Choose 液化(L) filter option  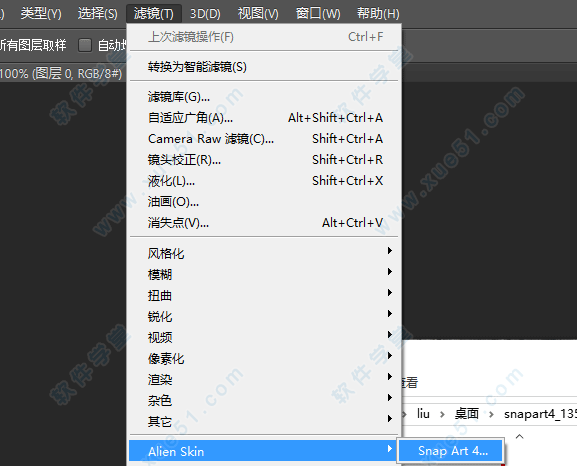(263, 181)
